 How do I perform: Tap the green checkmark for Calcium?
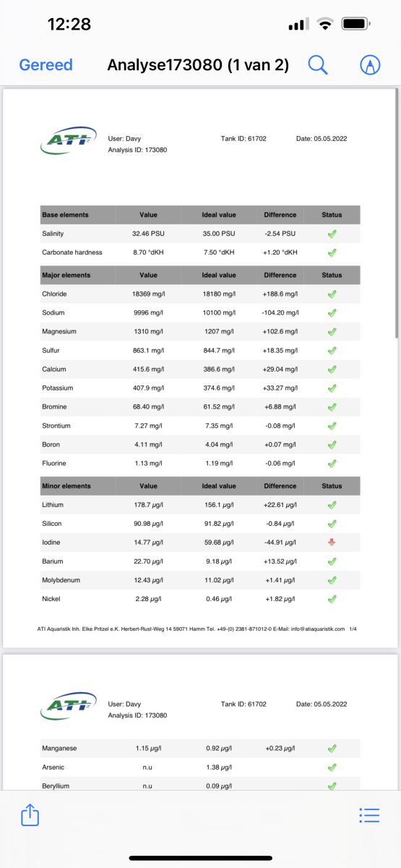332,369
